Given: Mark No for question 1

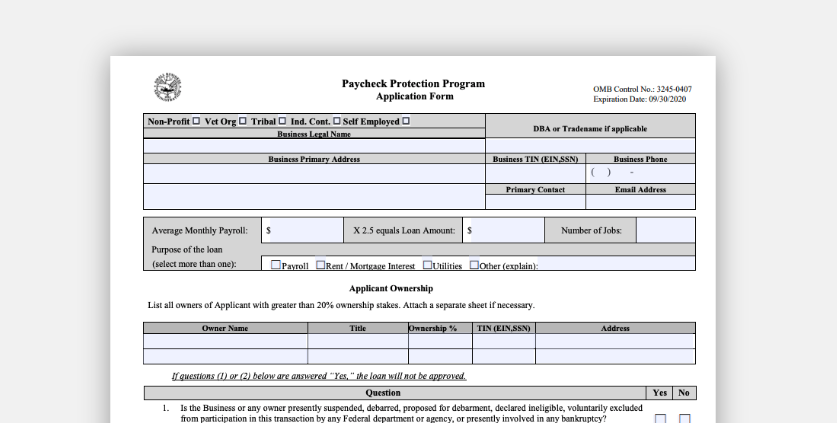Looking at the screenshot, I should click(x=684, y=419).
